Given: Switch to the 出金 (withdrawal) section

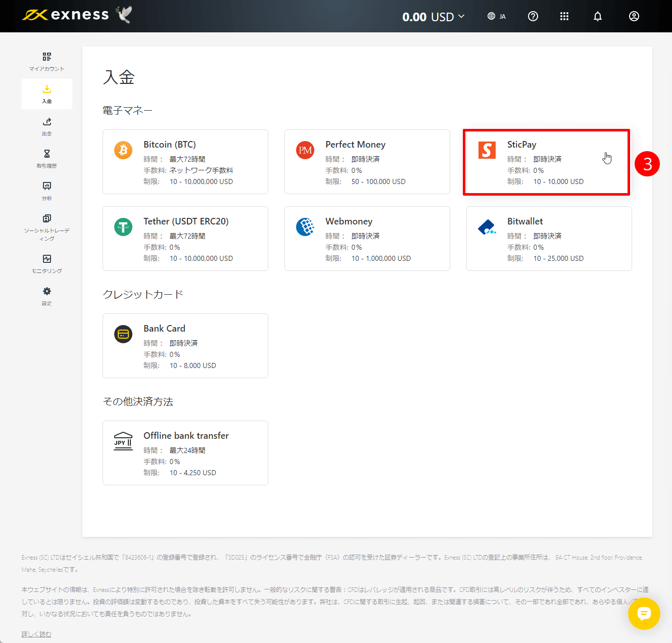Looking at the screenshot, I should [46, 126].
